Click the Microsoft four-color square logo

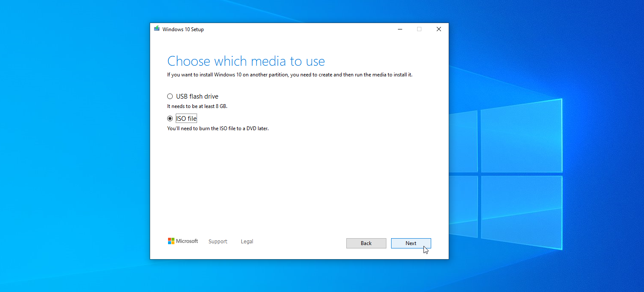point(171,241)
